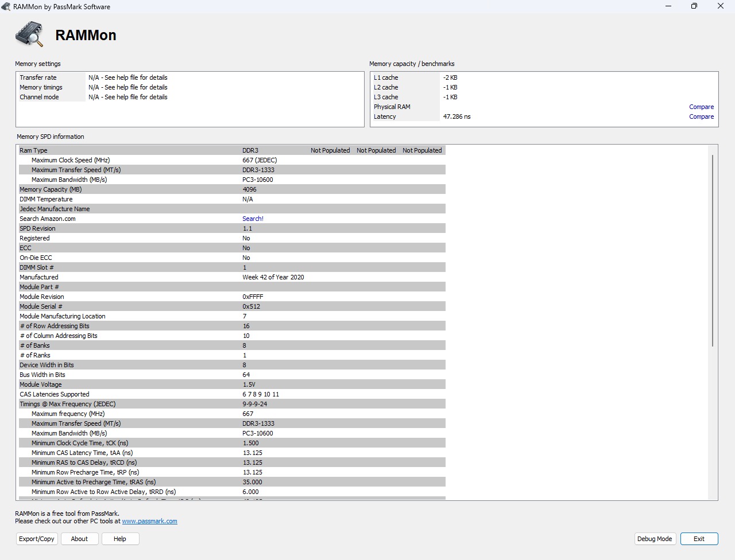Minimize the RAMMon window

click(668, 6)
